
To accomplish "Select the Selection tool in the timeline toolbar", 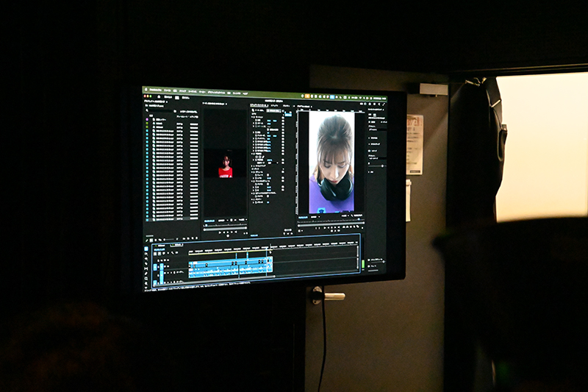I will point(146,249).
